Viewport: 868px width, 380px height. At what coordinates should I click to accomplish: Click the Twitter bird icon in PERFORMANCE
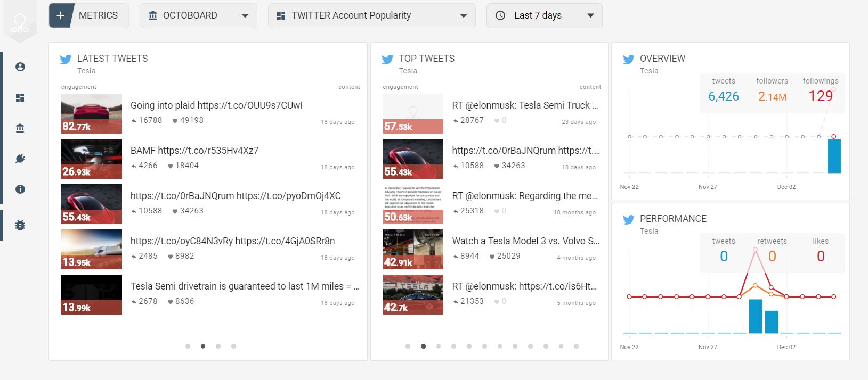(628, 219)
